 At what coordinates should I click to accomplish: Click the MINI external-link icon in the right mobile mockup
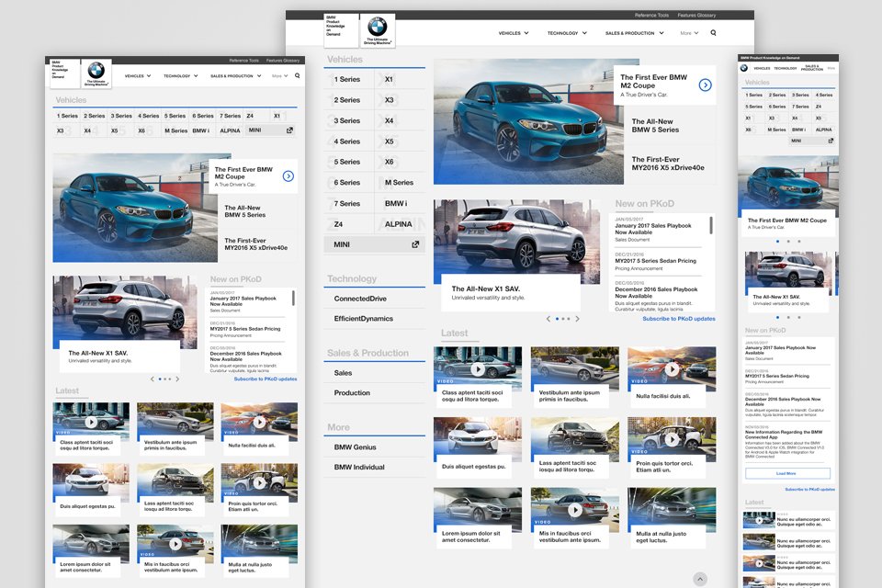831,141
